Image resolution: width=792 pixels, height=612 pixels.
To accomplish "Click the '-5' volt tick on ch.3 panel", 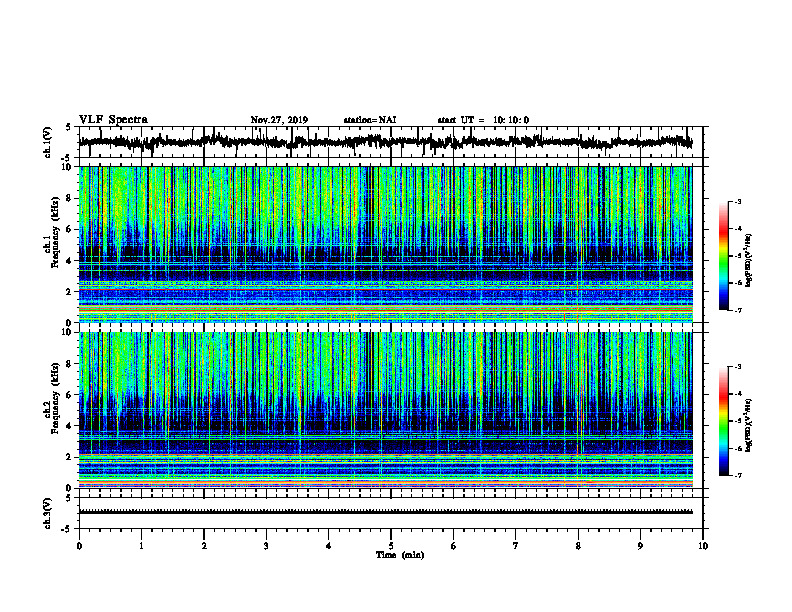I will pos(67,529).
